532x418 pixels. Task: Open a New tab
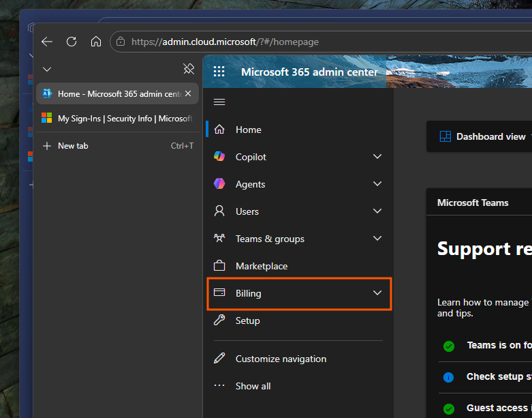coord(117,146)
